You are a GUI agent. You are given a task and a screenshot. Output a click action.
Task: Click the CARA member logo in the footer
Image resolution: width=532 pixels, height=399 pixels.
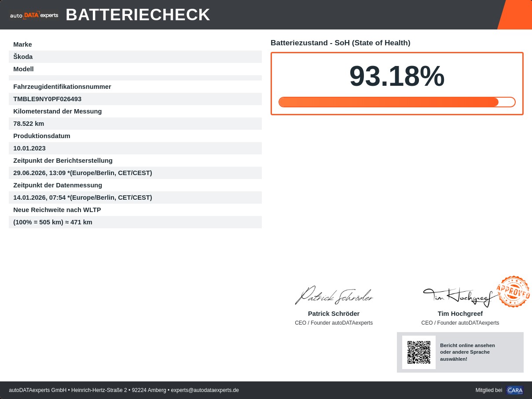coord(515,390)
